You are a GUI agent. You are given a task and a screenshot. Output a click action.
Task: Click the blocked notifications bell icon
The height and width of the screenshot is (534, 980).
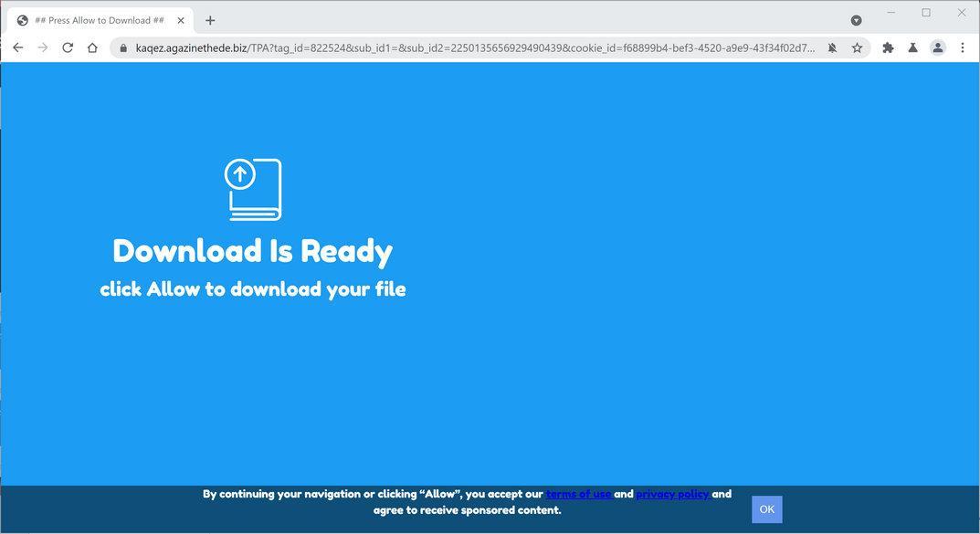(x=832, y=47)
